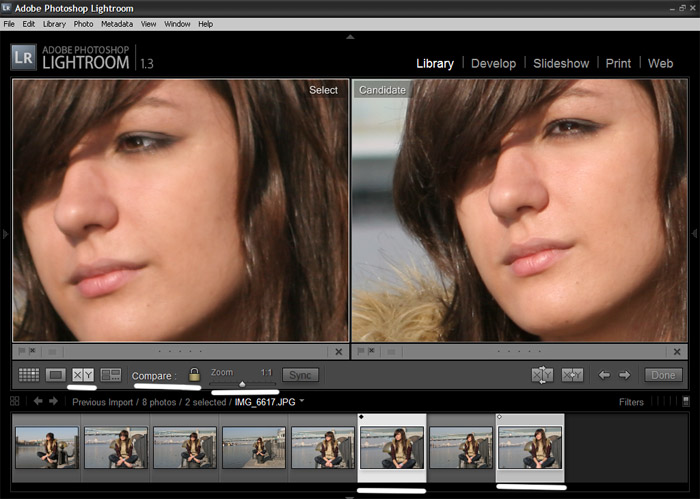Toggle filters switch beside Filters label

click(686, 401)
